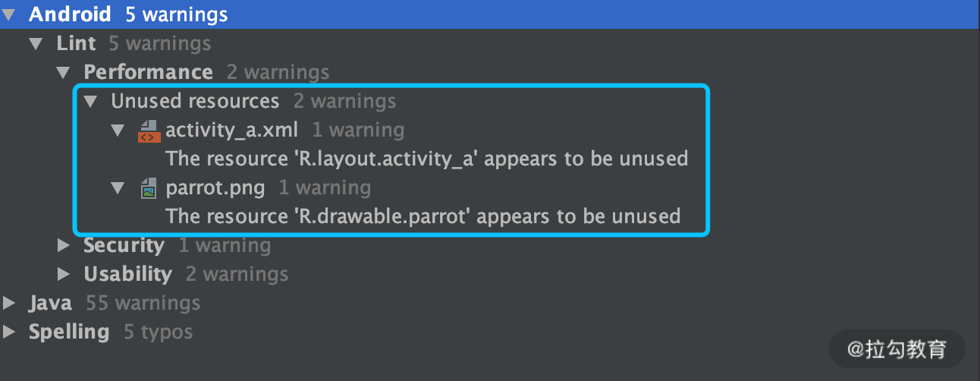Image resolution: width=980 pixels, height=381 pixels.
Task: Click the activity_a.xml layout file icon
Action: [148, 131]
